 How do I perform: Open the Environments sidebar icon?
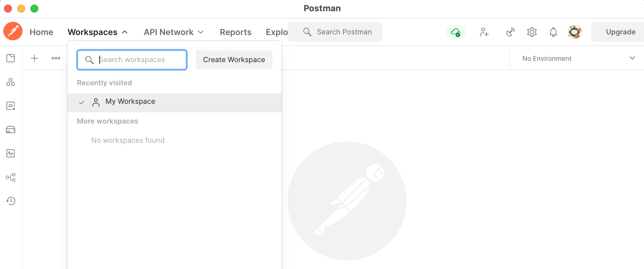[x=11, y=106]
